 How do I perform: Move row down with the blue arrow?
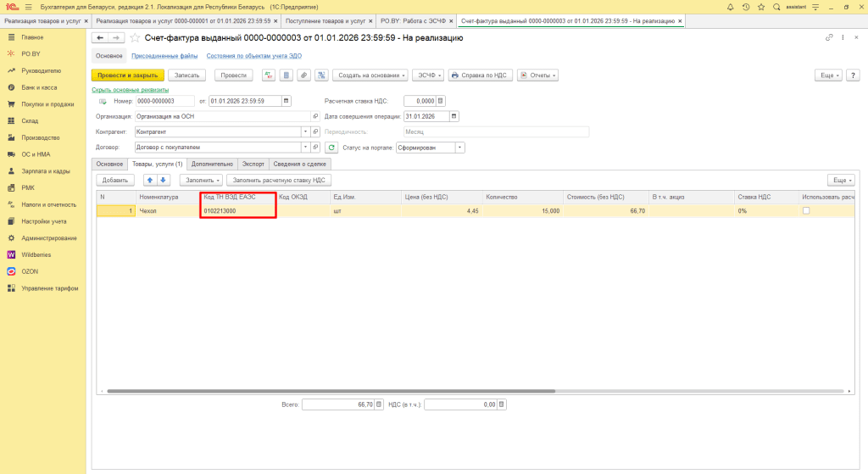(164, 180)
